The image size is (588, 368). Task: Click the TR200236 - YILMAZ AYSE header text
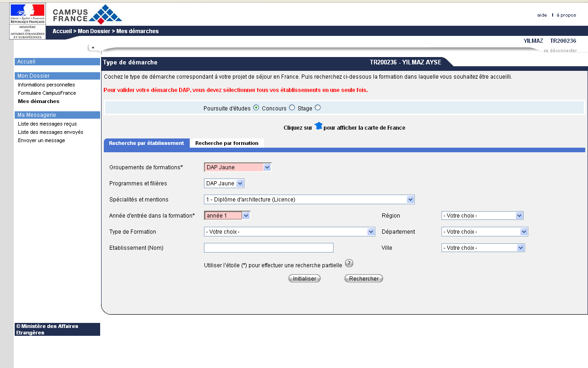406,63
